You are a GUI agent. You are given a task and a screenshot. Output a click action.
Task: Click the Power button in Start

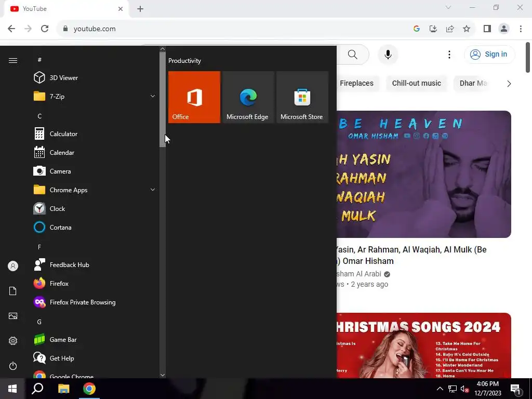[x=13, y=366]
